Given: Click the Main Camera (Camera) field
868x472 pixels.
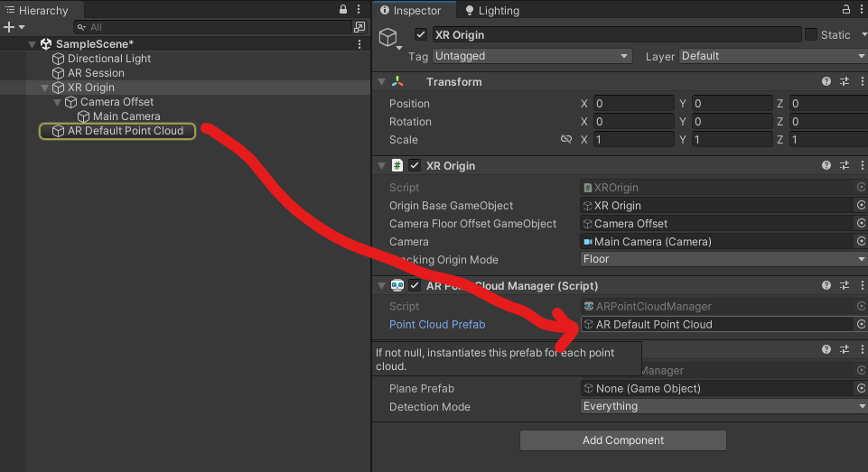Looking at the screenshot, I should pos(717,241).
